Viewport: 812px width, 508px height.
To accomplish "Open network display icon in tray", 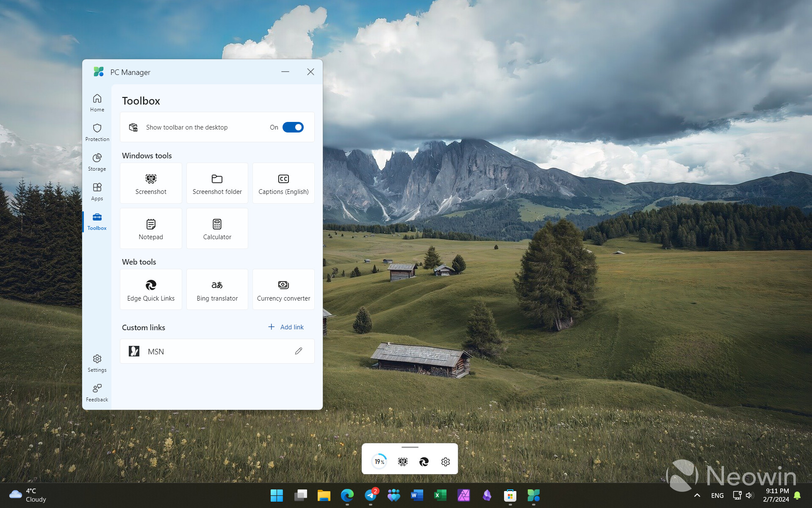I will 737,495.
